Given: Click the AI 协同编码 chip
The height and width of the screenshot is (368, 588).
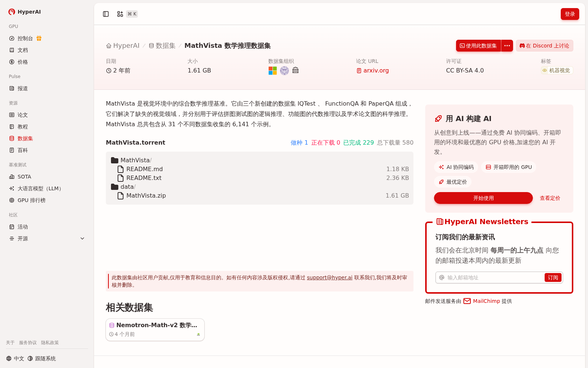Looking at the screenshot, I should click(x=456, y=167).
